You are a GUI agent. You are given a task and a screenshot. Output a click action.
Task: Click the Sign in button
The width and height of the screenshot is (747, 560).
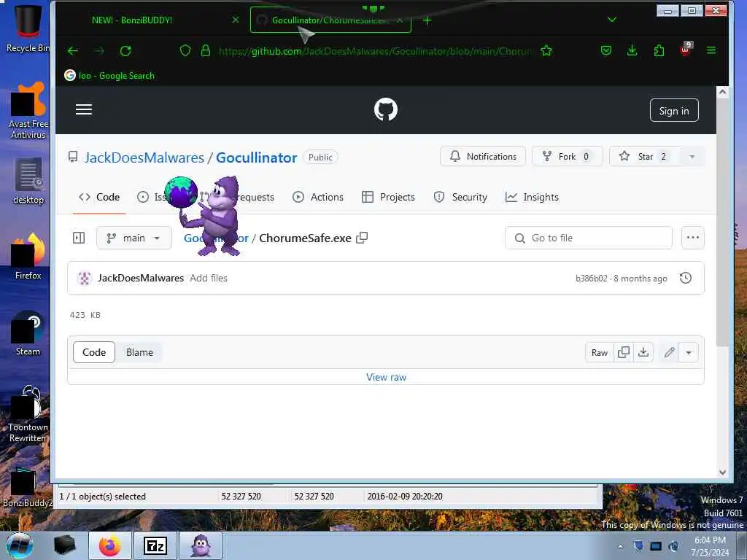[x=674, y=111]
